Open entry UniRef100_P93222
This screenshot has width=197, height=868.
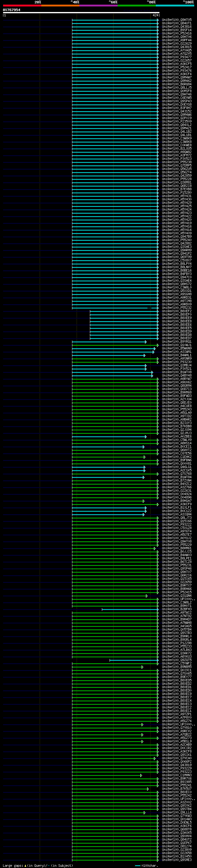coord(177,524)
